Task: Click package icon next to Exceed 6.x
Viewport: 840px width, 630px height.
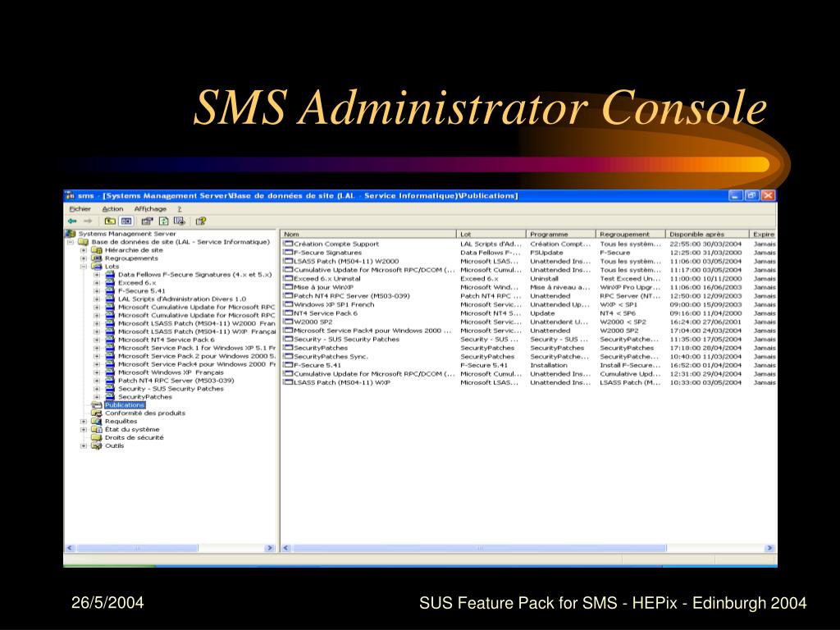Action: click(x=110, y=283)
